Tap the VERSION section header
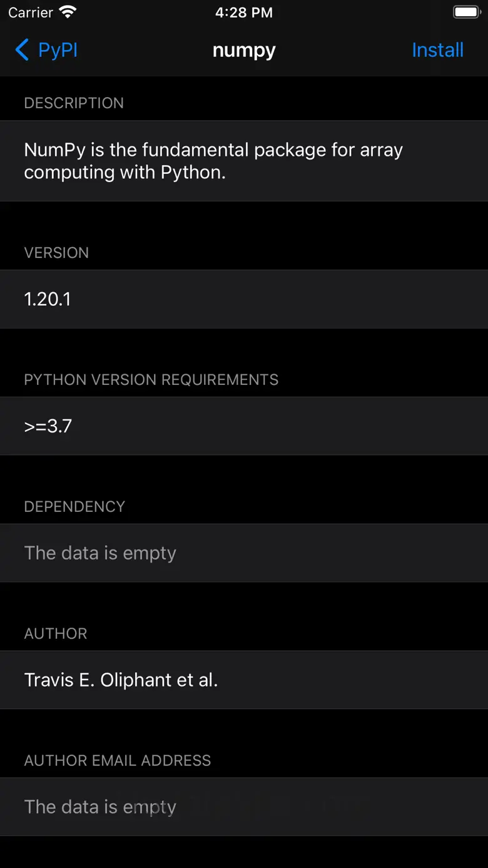 pos(56,253)
